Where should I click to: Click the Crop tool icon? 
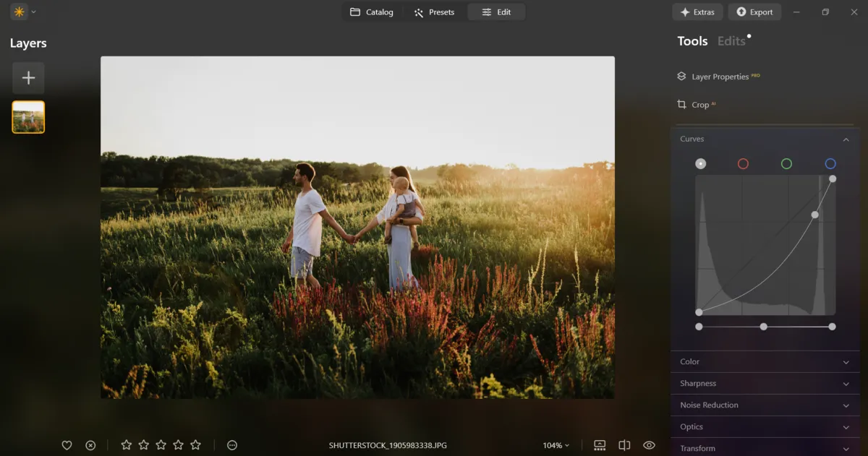(681, 105)
